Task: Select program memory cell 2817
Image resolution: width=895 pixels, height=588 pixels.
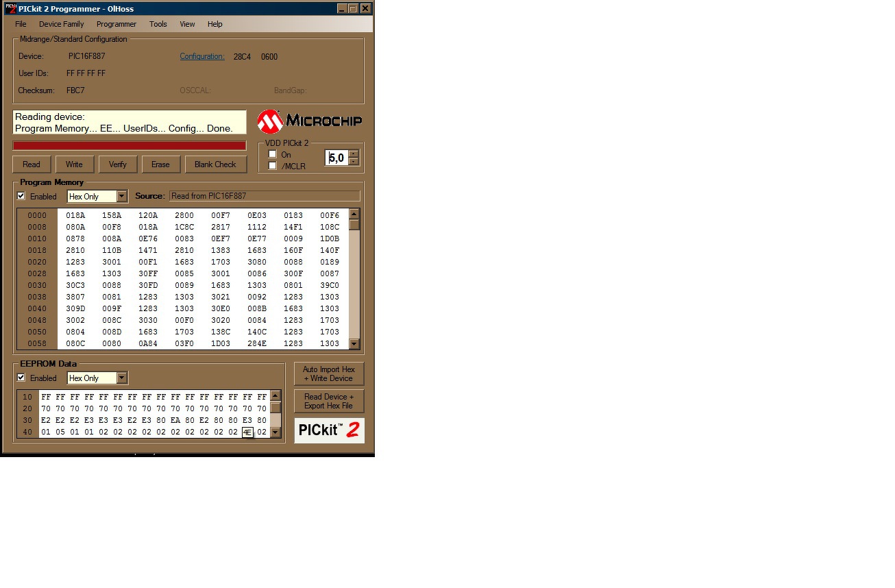Action: pyautogui.click(x=221, y=227)
